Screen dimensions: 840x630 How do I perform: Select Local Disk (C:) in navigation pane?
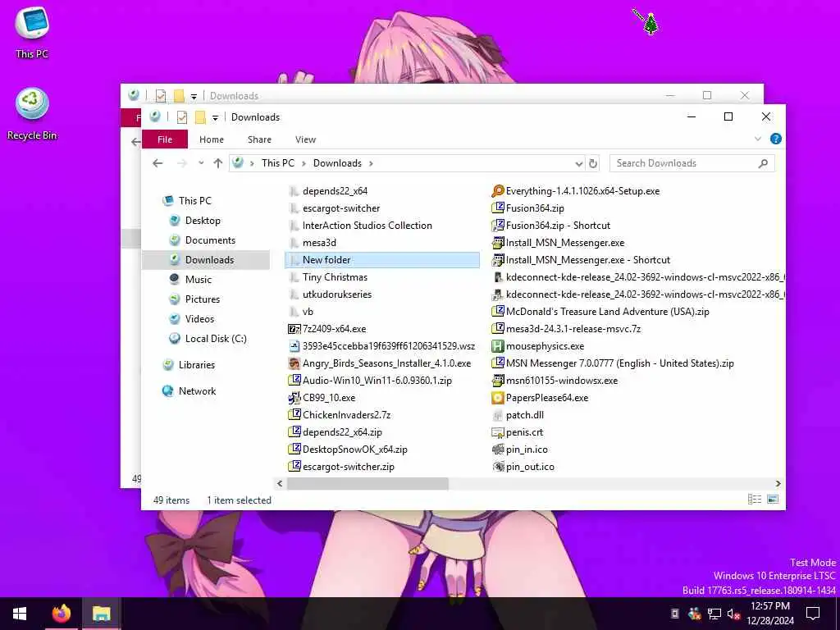[x=216, y=339]
